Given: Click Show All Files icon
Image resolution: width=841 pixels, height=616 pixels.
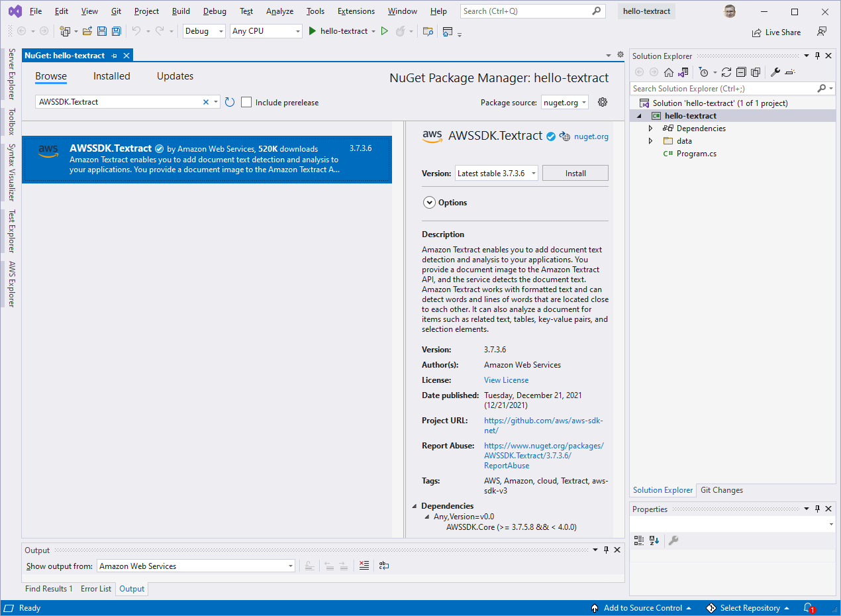Looking at the screenshot, I should tap(755, 72).
